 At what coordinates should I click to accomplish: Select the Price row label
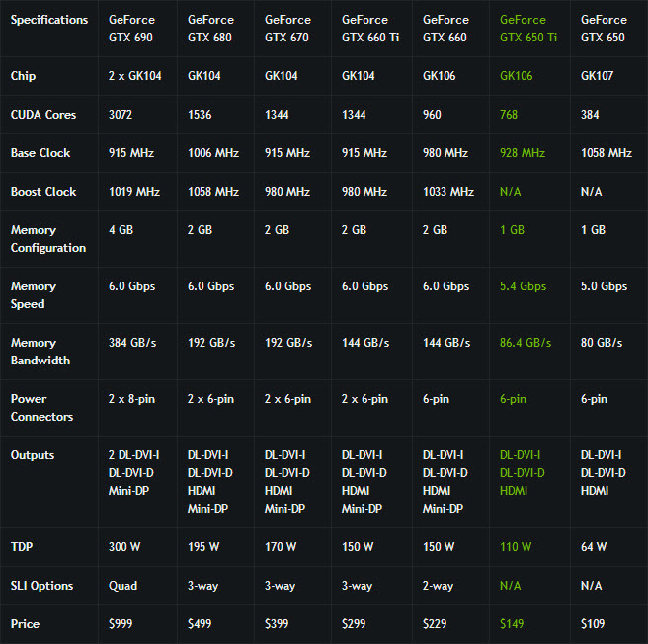pos(25,623)
